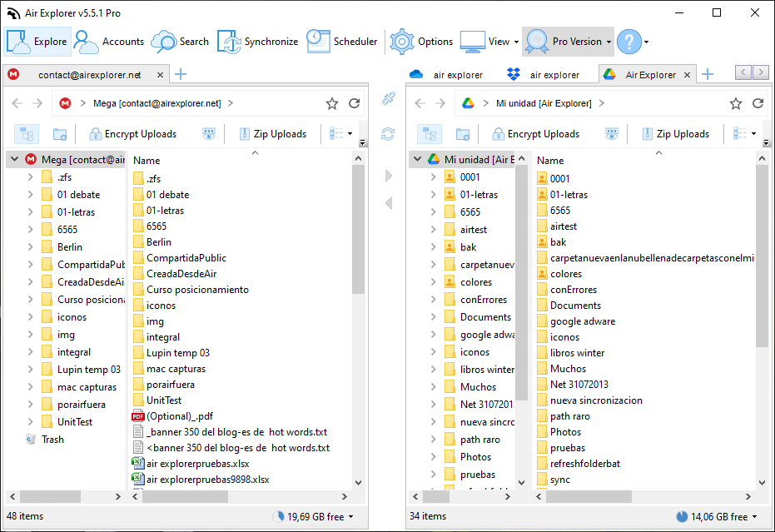The height and width of the screenshot is (532, 775).
Task: Open the Options settings
Action: click(x=422, y=42)
